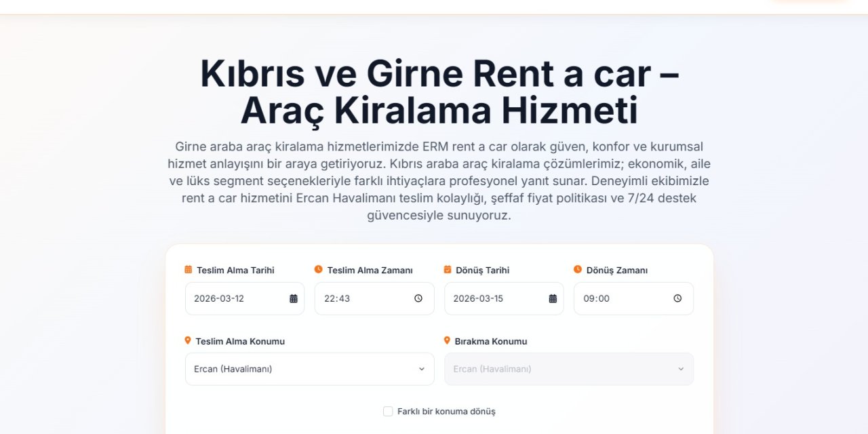Screen dimensions: 868x434
Task: Open the calendar picker inside the pickup date field
Action: coord(295,298)
